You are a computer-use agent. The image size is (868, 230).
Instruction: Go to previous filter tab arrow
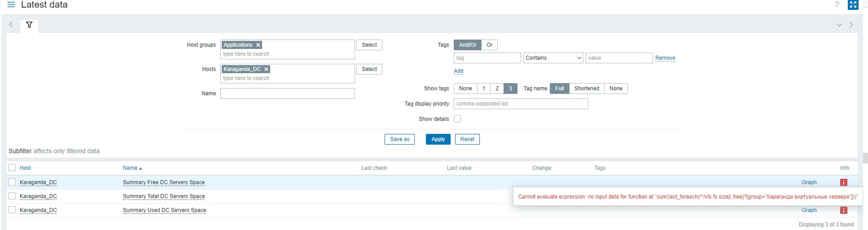point(11,25)
